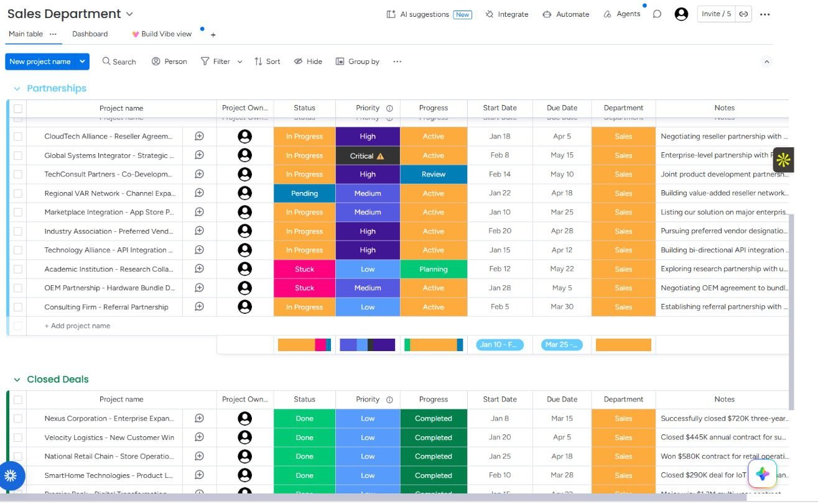Viewport: 818px width, 504px height.
Task: Add a new board view
Action: click(213, 35)
